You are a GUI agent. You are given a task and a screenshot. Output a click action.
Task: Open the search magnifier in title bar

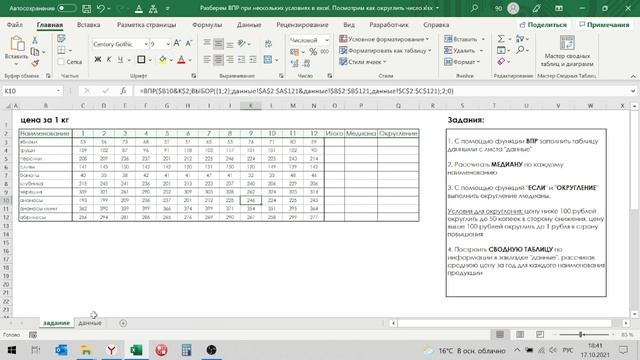[474, 8]
